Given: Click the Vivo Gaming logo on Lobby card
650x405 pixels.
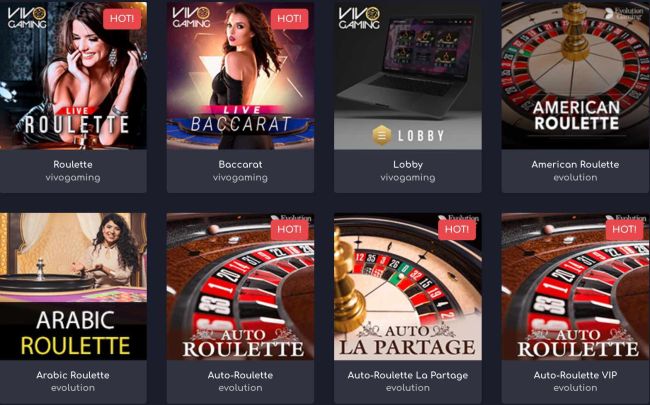Looking at the screenshot, I should (359, 18).
